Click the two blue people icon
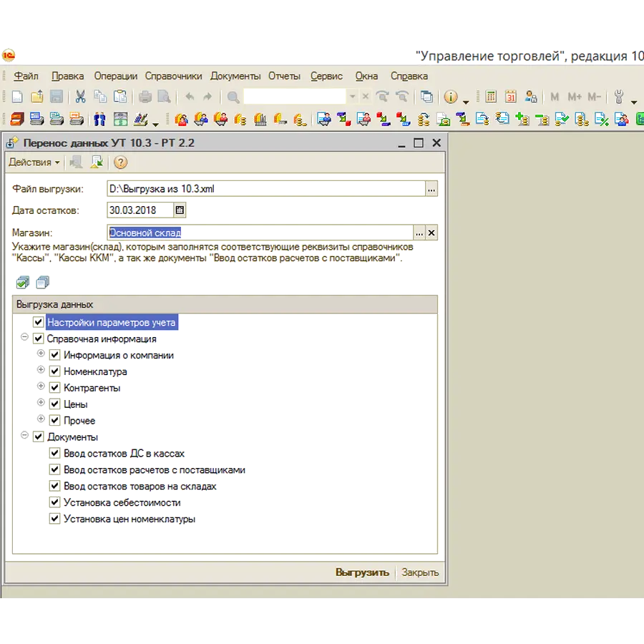This screenshot has height=644, width=644. click(x=99, y=119)
